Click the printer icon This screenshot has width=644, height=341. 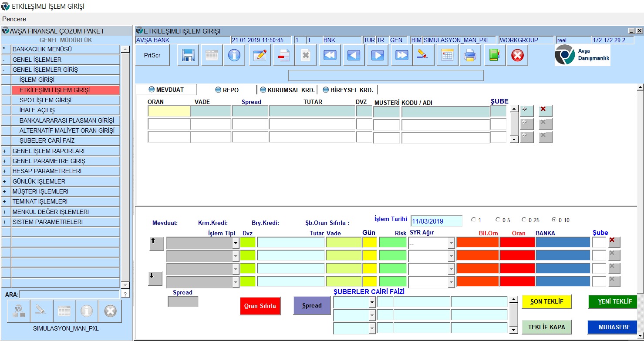[x=470, y=55]
